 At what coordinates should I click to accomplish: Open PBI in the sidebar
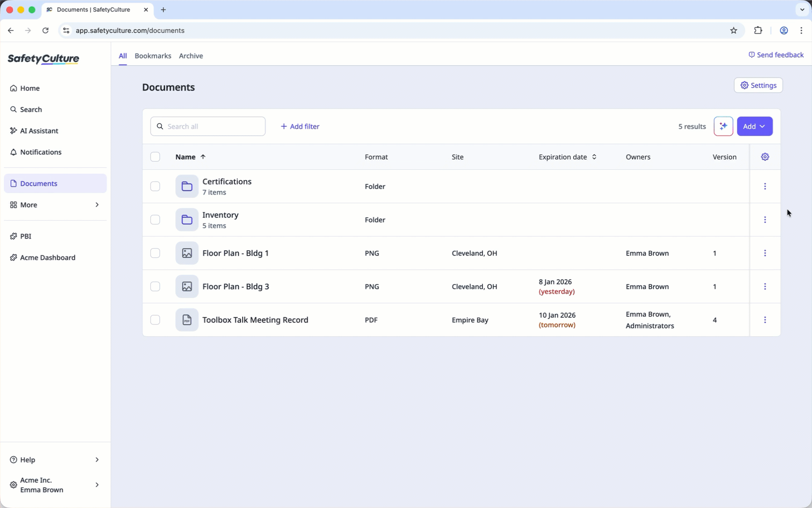[55, 236]
